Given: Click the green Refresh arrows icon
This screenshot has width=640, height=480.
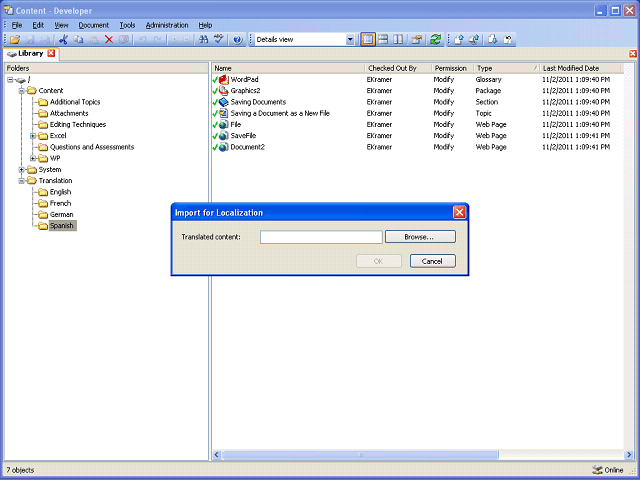Looking at the screenshot, I should pos(436,39).
